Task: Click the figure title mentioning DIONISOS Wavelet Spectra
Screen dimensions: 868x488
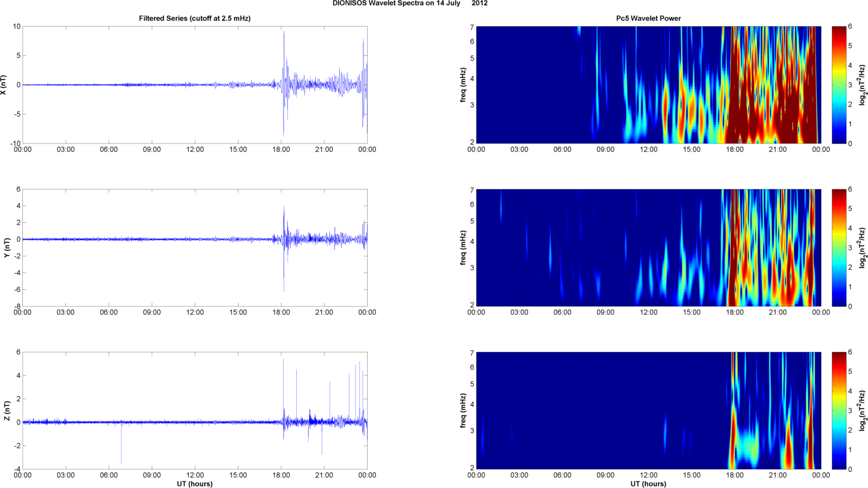Action: [410, 3]
